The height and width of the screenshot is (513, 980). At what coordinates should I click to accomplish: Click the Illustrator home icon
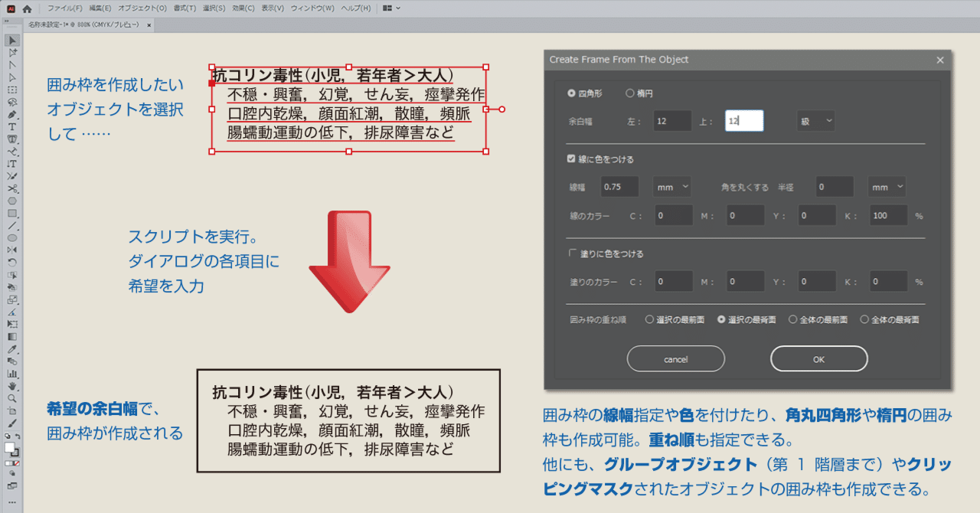click(26, 8)
